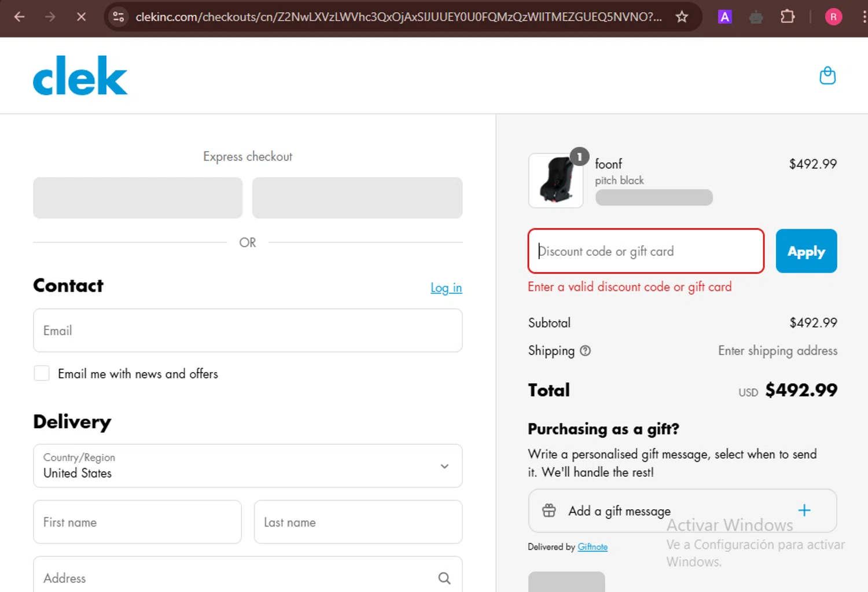Click the browser address bar URL

[399, 17]
